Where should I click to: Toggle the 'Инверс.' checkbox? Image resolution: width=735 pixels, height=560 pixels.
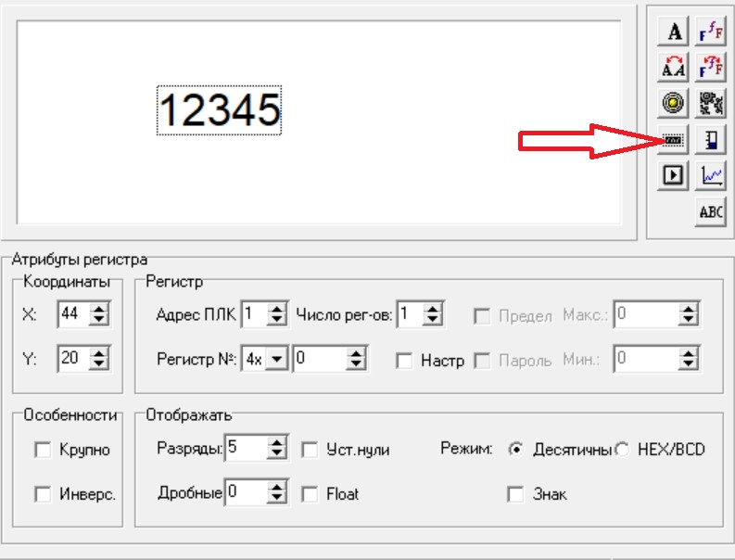pos(42,495)
